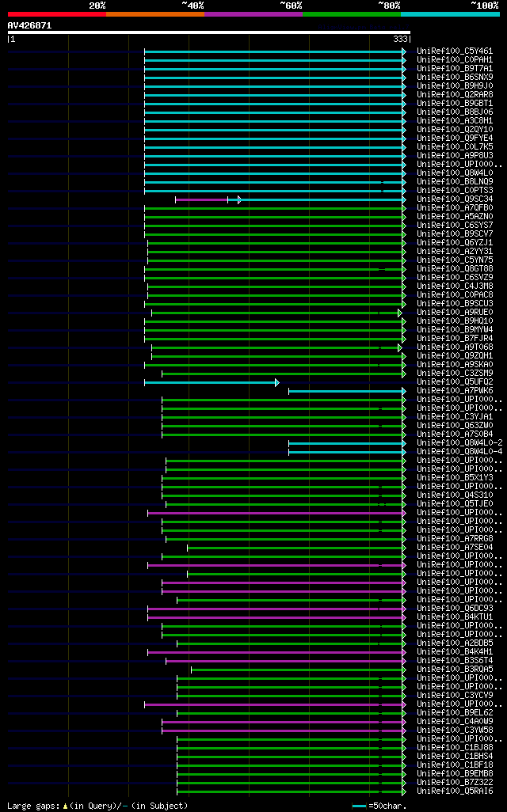
Task: Click the UniRef100_B3RQA5 entry
Action: point(455,669)
